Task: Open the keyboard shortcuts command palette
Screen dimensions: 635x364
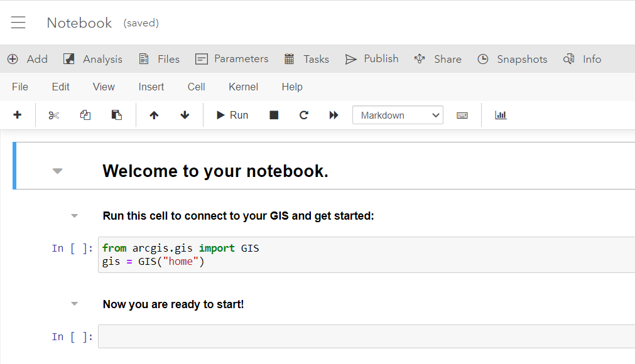Action: point(462,115)
